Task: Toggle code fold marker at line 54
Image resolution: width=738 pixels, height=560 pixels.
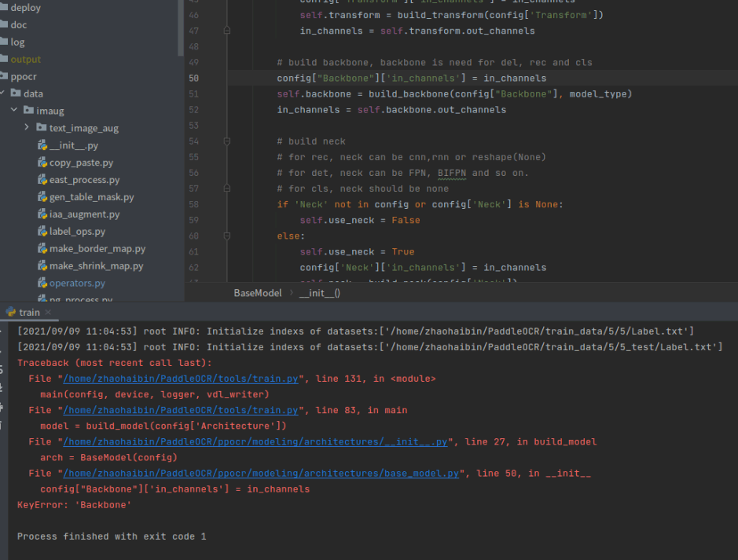Action: (x=227, y=141)
